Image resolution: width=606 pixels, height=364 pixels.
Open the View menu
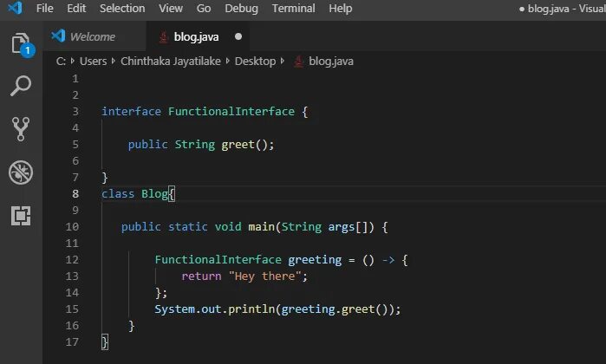[171, 8]
